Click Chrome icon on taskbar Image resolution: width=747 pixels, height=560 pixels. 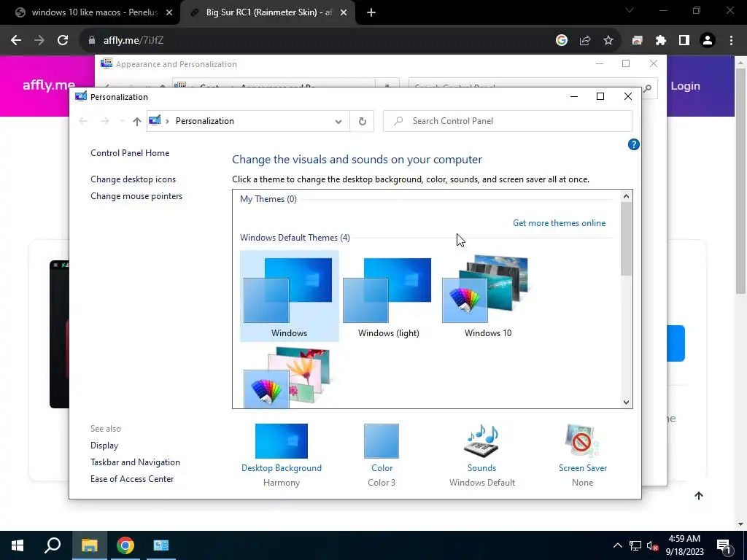125,545
